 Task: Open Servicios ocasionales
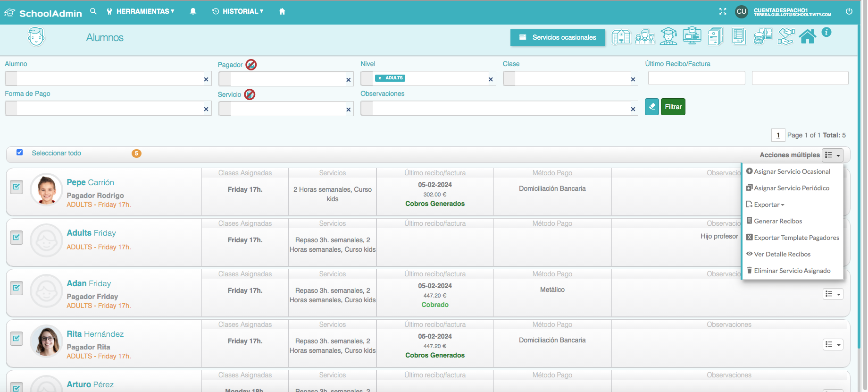click(558, 37)
